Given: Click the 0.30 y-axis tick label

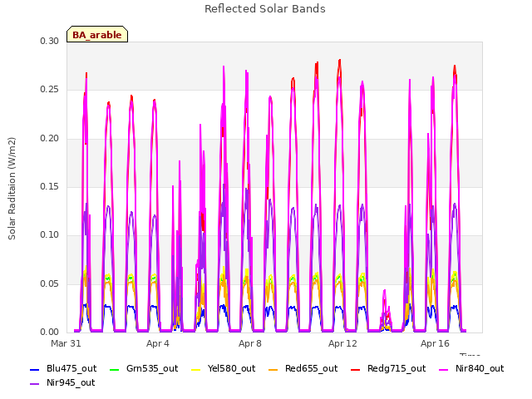Looking at the screenshot, I should [50, 41].
